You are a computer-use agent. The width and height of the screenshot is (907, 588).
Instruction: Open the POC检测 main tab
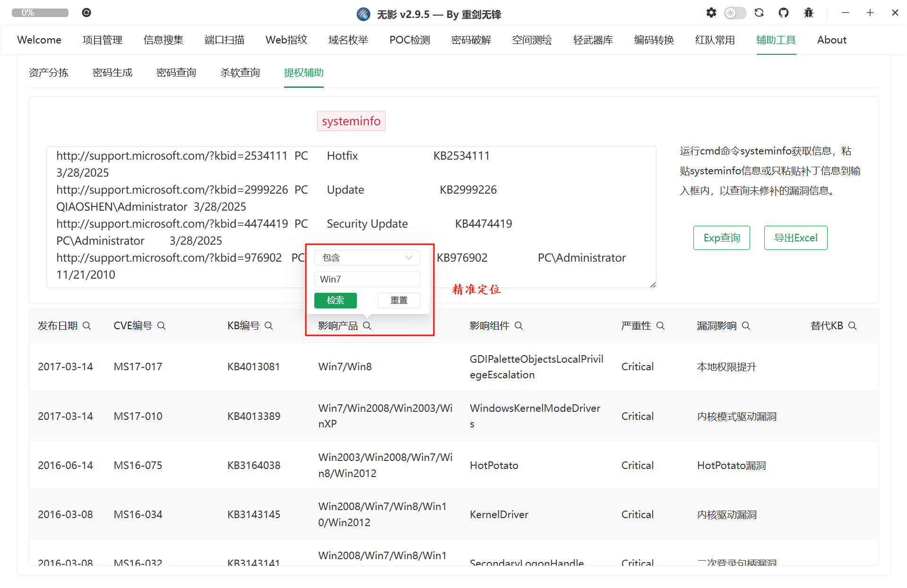409,40
